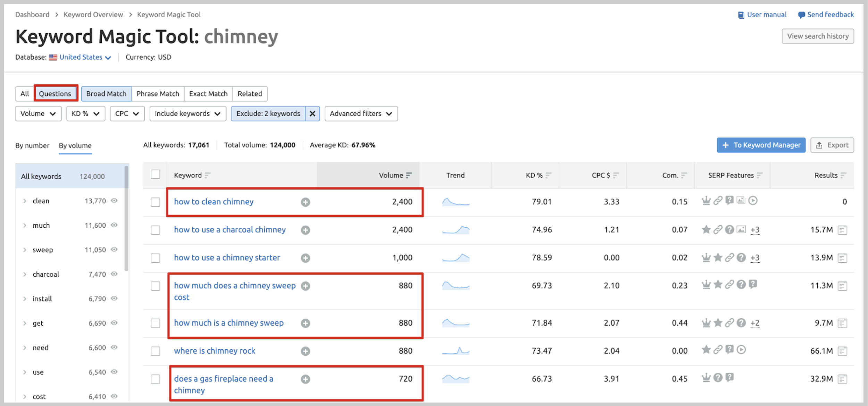Expand the 'install' keyword group

pos(25,299)
